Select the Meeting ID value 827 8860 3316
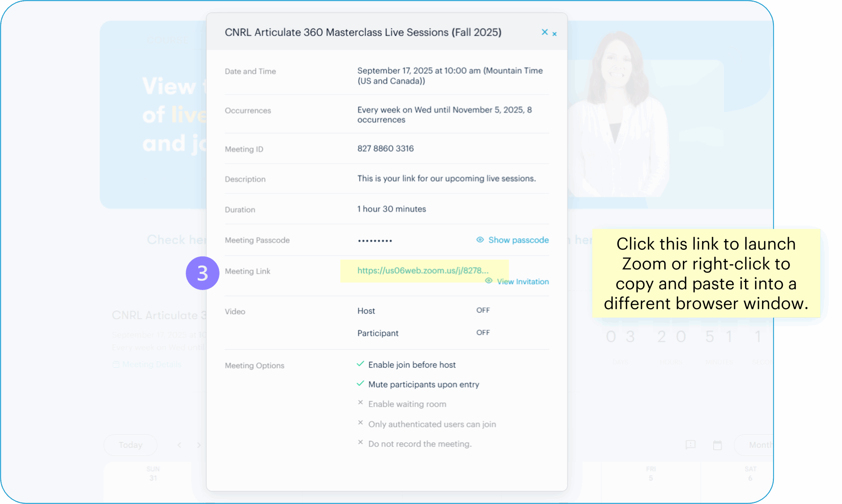 coord(385,148)
